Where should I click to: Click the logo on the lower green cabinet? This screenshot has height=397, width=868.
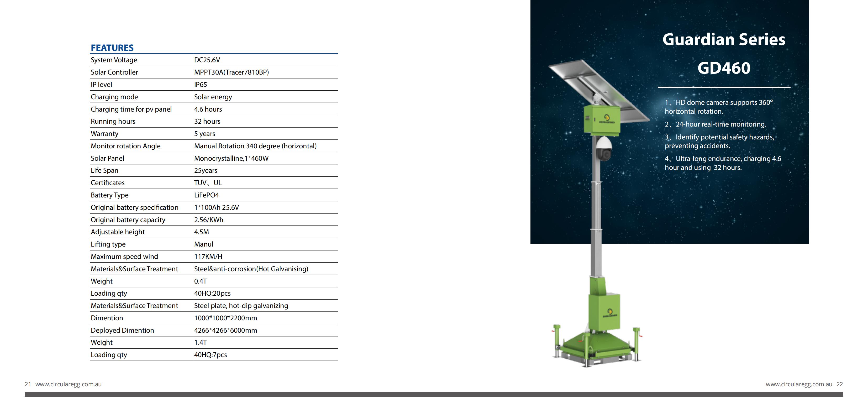(610, 312)
